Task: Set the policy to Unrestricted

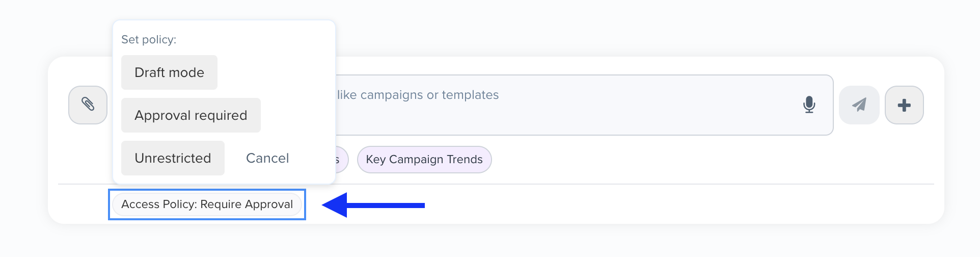Action: 173,158
